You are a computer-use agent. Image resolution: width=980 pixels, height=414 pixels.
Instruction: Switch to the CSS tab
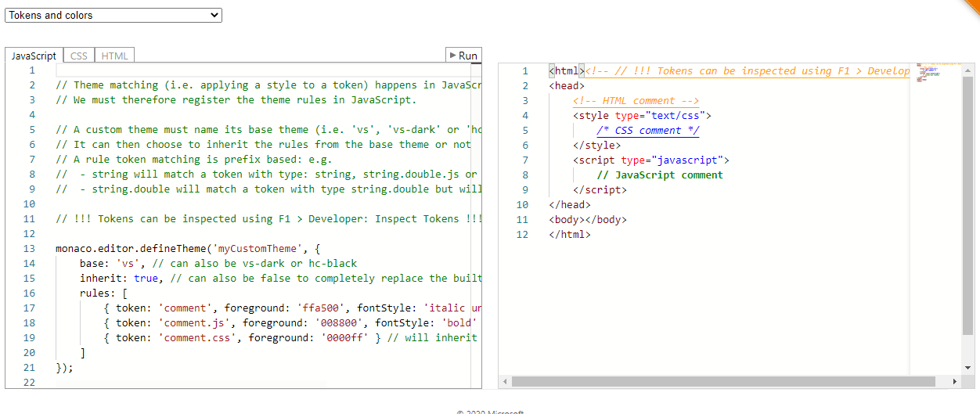79,56
